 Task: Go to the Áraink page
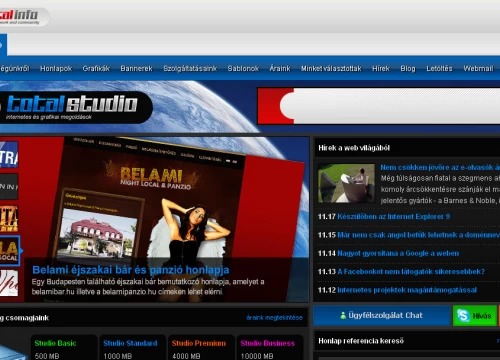tap(280, 68)
